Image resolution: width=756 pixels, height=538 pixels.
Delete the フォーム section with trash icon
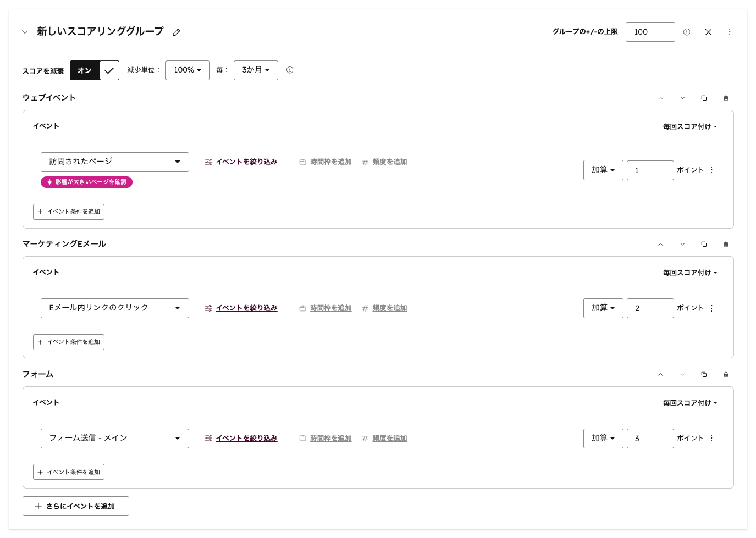(726, 374)
